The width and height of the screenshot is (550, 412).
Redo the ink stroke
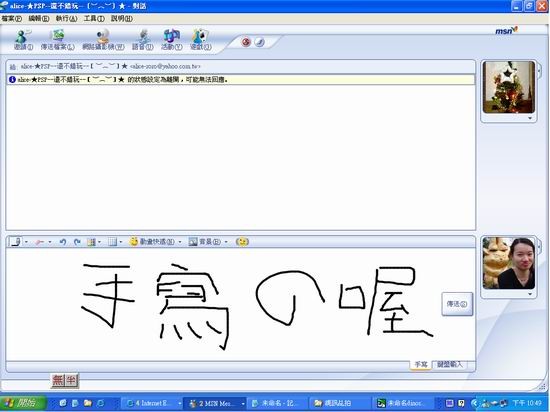77,242
